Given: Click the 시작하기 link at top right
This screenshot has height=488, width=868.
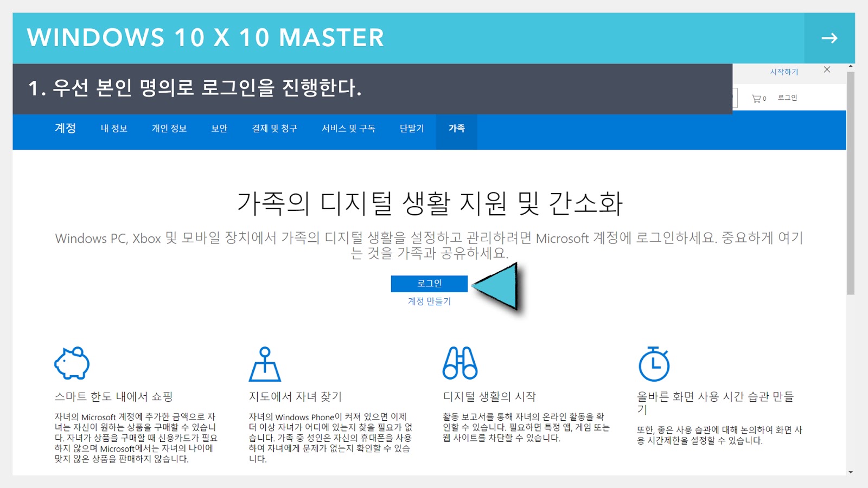Looking at the screenshot, I should click(x=784, y=72).
